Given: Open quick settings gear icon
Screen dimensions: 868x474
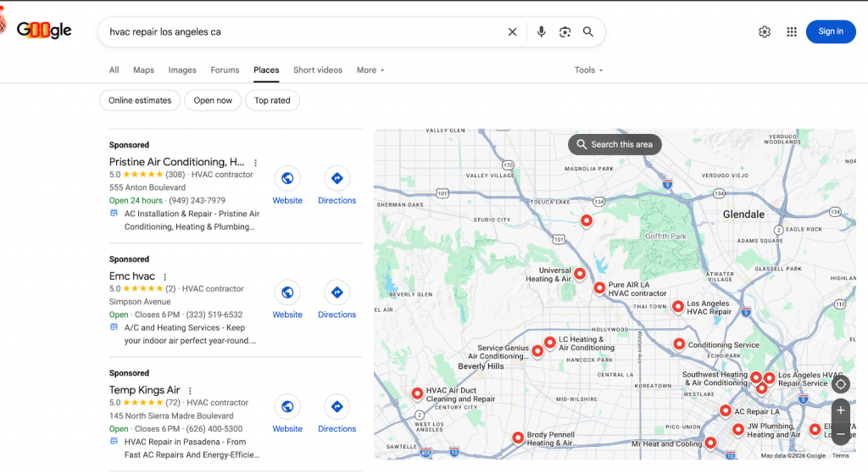Looking at the screenshot, I should (x=765, y=32).
